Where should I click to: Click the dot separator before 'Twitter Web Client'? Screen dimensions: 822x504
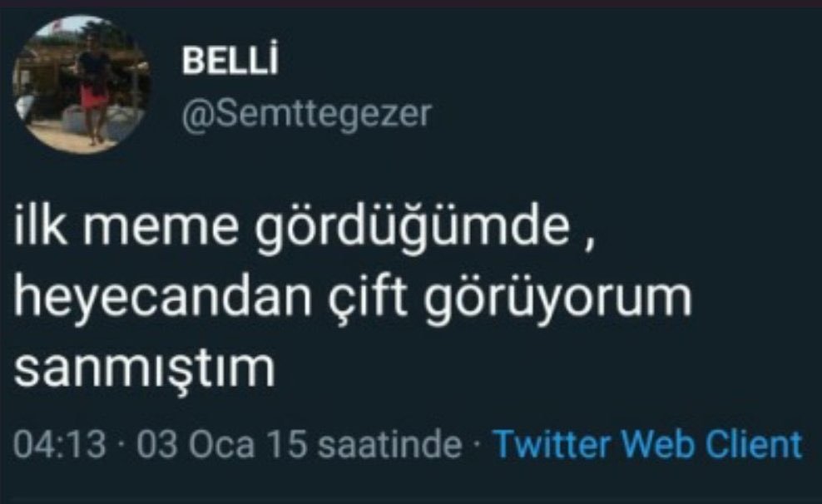[x=478, y=445]
